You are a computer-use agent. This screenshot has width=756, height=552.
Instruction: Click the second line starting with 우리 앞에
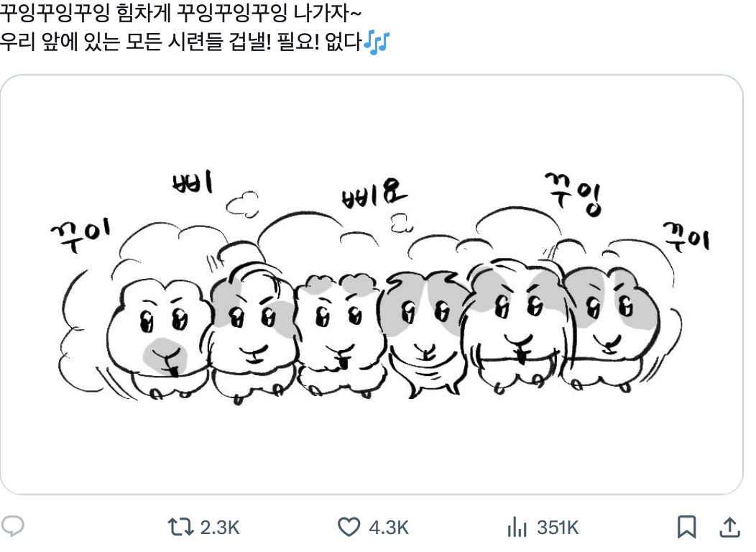point(180,42)
